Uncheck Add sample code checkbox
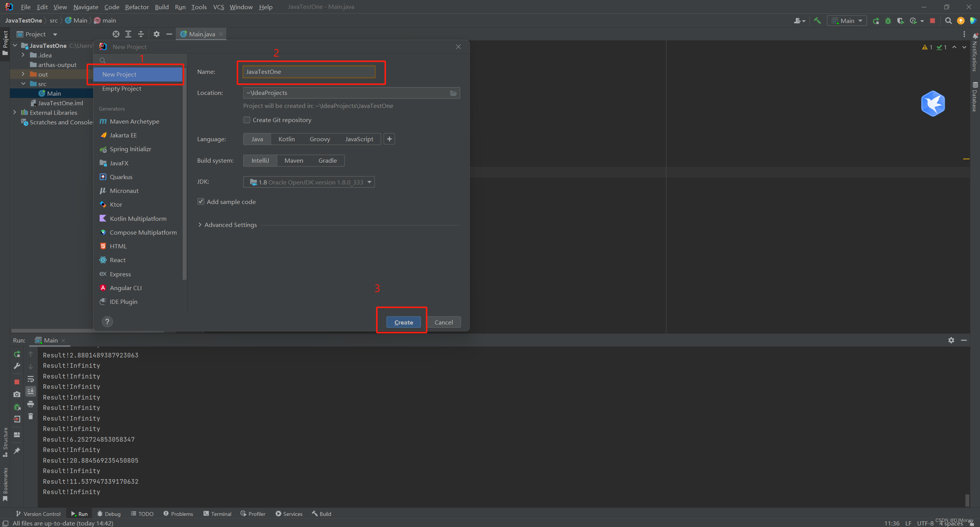 [201, 202]
